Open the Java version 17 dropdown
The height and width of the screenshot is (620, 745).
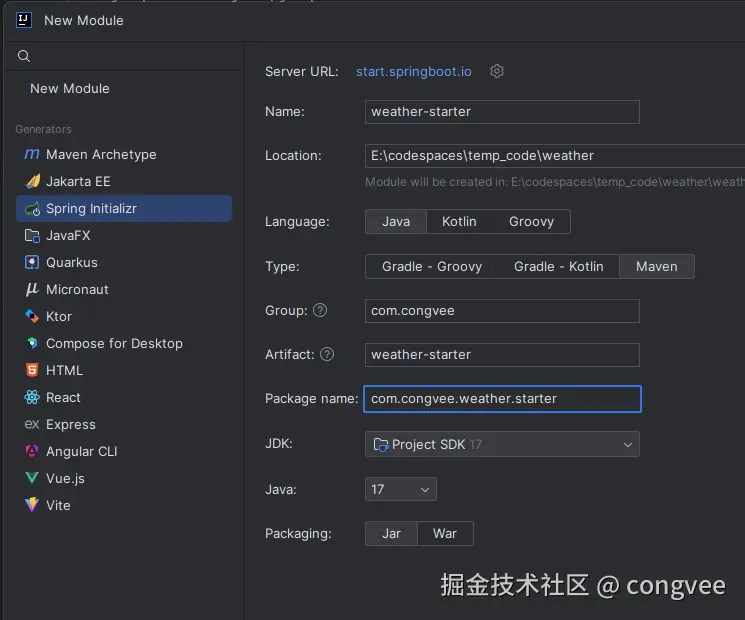[x=401, y=489]
